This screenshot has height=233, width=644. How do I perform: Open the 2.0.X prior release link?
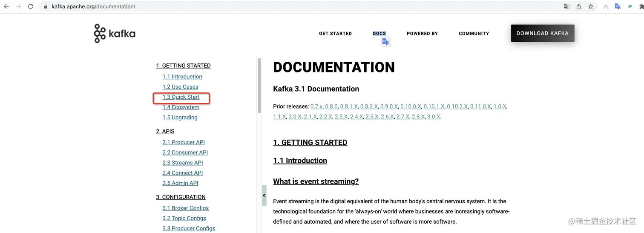(295, 117)
